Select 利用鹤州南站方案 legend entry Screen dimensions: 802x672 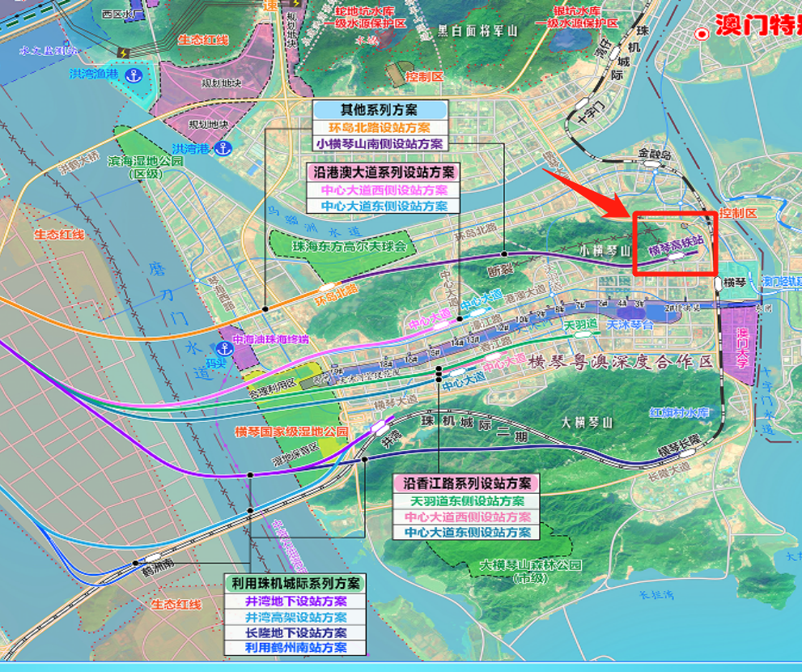(x=296, y=648)
